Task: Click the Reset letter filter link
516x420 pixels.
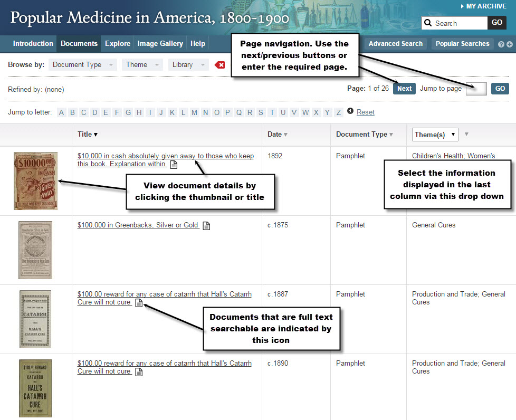Action: pyautogui.click(x=365, y=112)
